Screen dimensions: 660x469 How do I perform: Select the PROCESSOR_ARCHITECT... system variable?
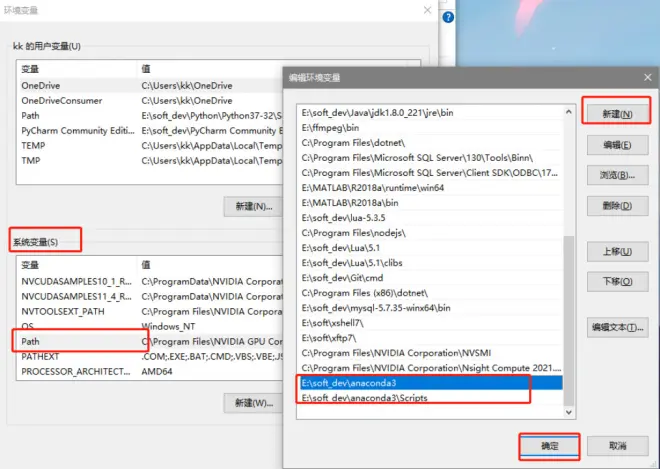[x=151, y=371]
